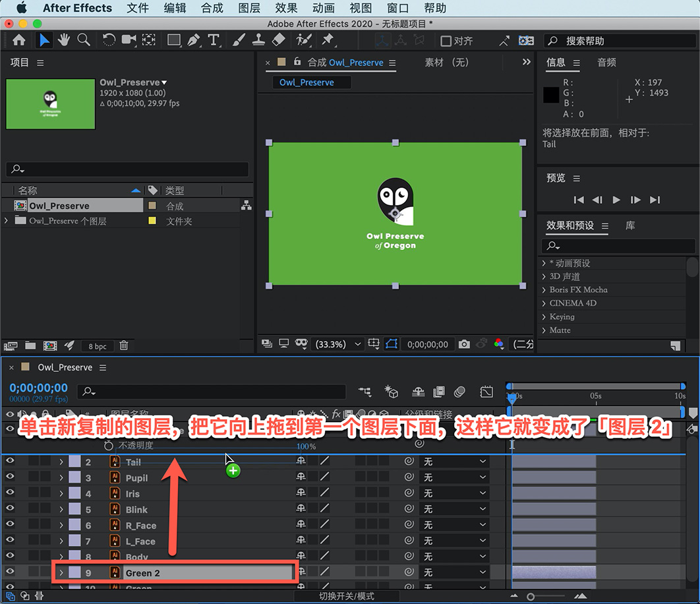Open the 效果 menu

286,8
